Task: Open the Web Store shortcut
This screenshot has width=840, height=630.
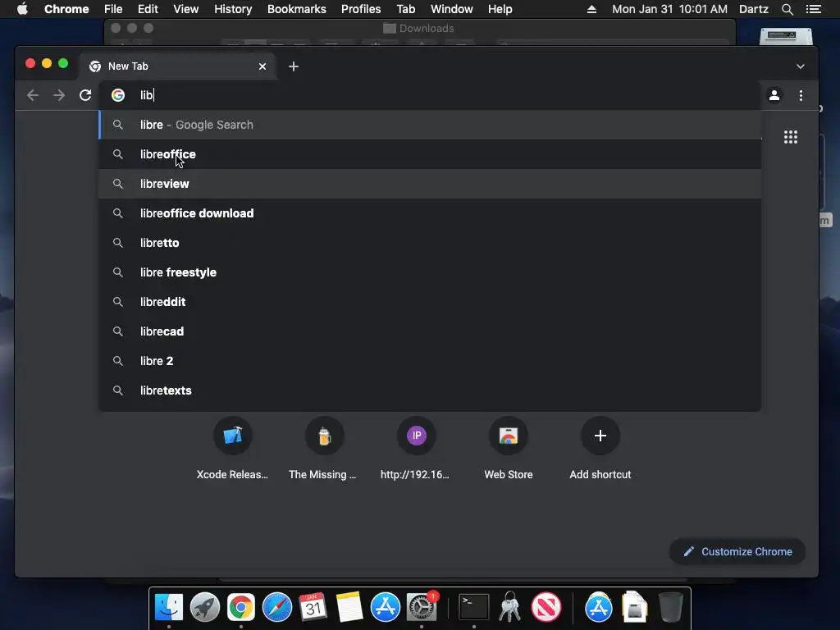Action: point(509,449)
